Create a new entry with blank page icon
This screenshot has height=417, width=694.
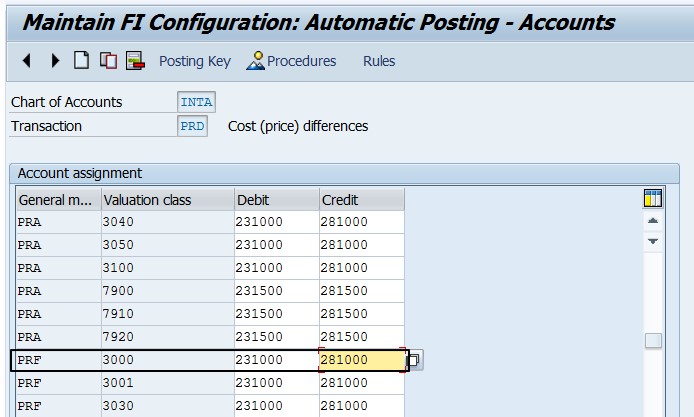click(81, 60)
